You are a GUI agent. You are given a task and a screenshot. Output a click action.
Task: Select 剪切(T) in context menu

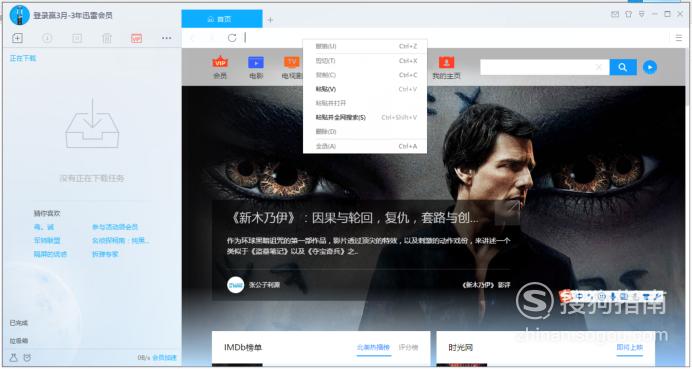365,61
